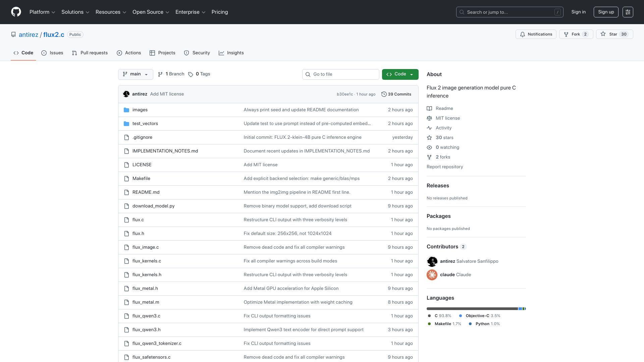
Task: Click the Sign in link
Action: pos(578,12)
